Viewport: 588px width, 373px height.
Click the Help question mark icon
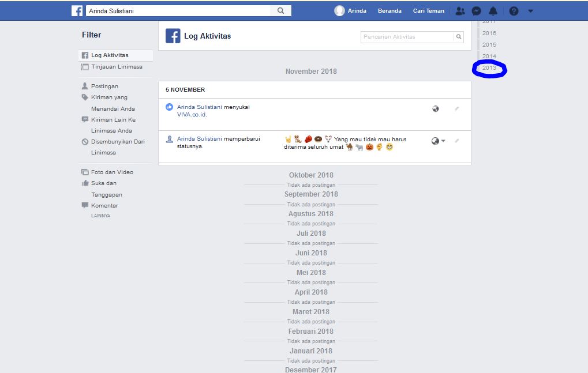[512, 10]
